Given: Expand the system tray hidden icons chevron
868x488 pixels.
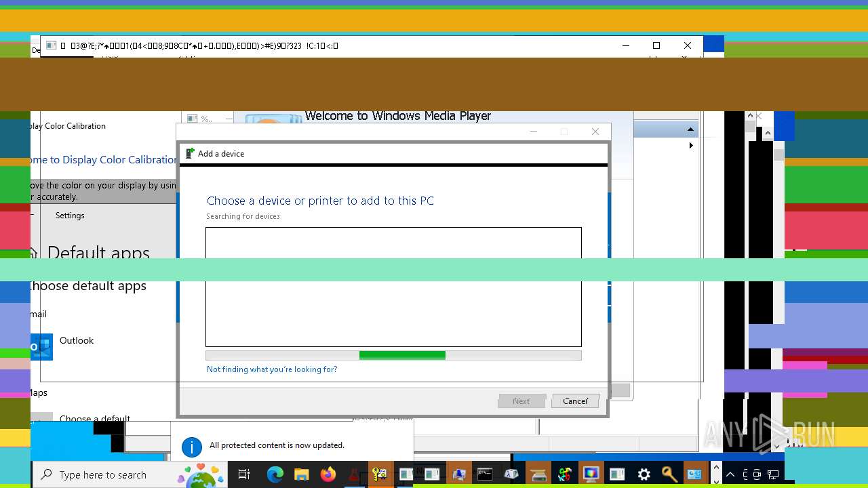Looking at the screenshot, I should click(x=730, y=474).
